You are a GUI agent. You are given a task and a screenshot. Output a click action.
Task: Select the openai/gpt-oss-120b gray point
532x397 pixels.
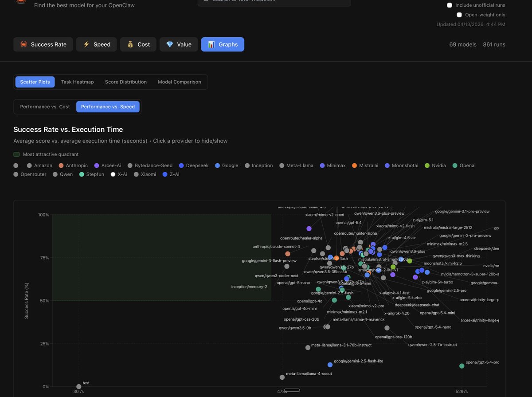[387, 328]
